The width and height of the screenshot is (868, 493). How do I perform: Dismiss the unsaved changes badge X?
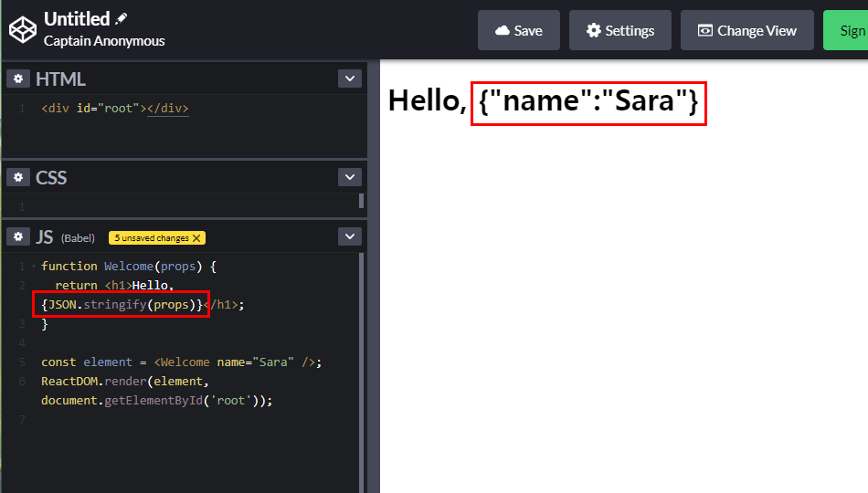tap(196, 238)
